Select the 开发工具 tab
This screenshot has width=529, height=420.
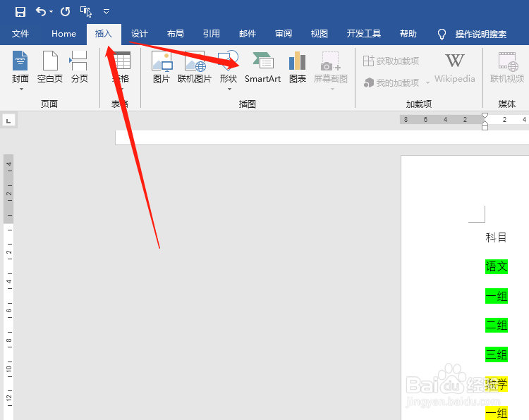364,34
